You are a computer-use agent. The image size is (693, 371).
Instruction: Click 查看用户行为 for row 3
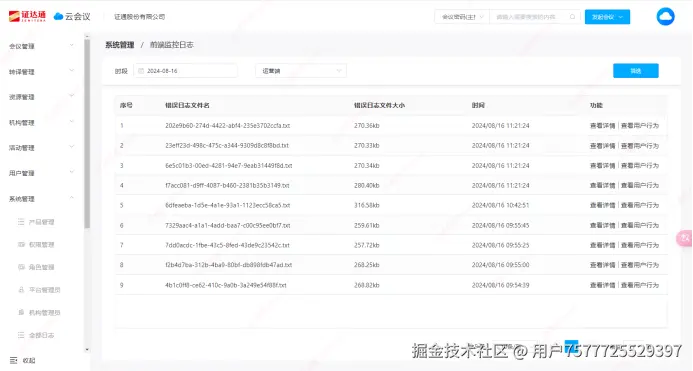tap(640, 165)
